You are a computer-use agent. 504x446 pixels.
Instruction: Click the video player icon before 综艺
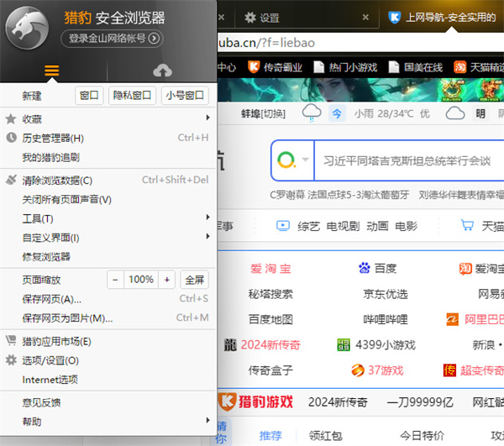283,226
